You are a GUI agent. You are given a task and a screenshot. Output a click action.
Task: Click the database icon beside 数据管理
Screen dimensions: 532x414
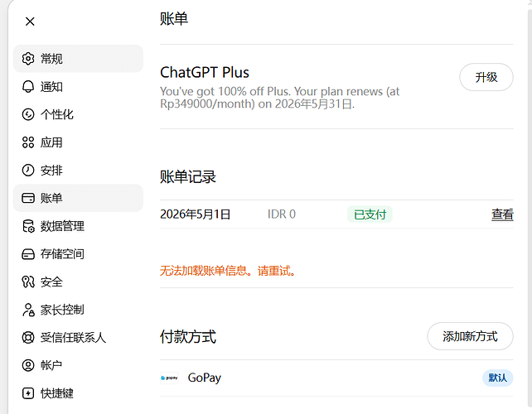pyautogui.click(x=28, y=226)
